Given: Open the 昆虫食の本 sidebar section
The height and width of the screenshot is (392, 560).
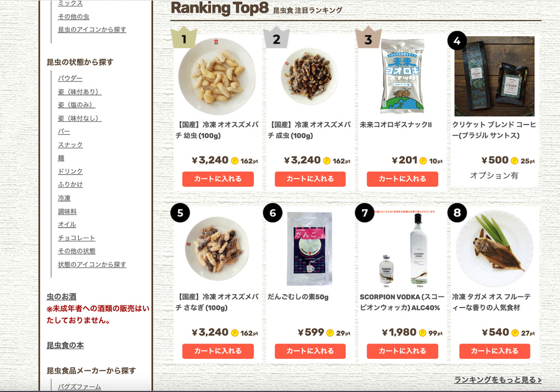Looking at the screenshot, I should click(65, 345).
